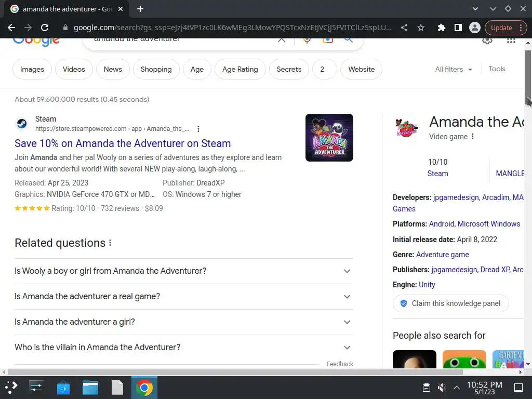Open the application launcher in the taskbar
The width and height of the screenshot is (532, 399).
[11, 388]
